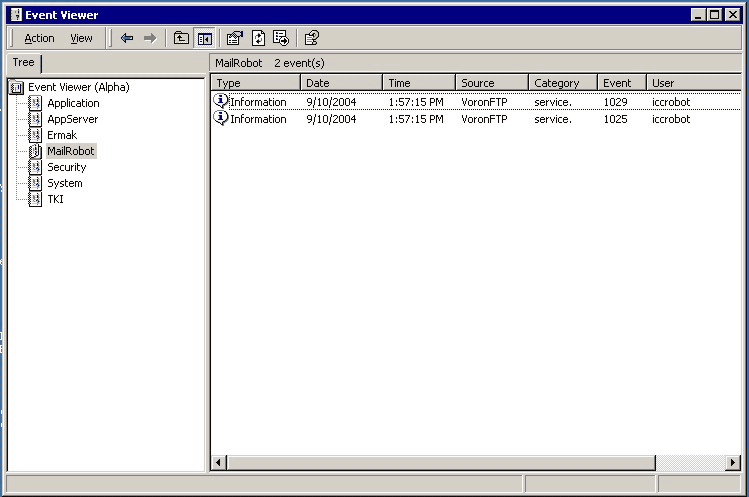Go up one level icon
The width and height of the screenshot is (749, 497).
181,38
